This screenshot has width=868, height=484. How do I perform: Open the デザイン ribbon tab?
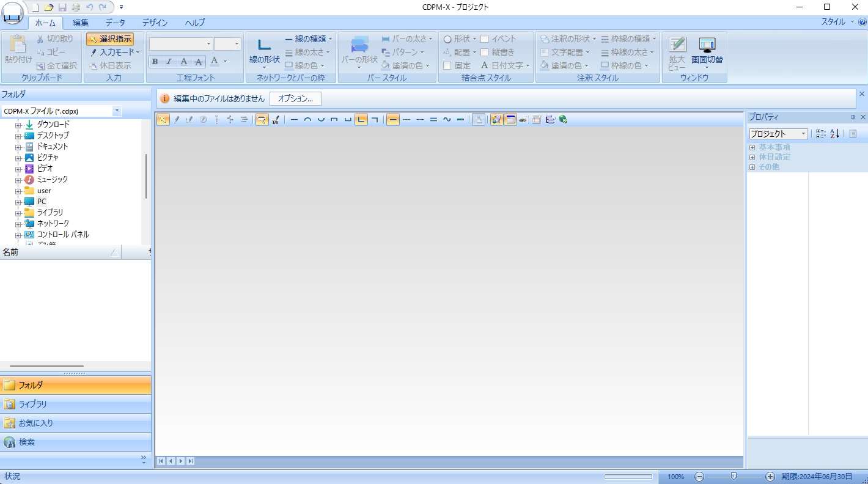coord(155,23)
